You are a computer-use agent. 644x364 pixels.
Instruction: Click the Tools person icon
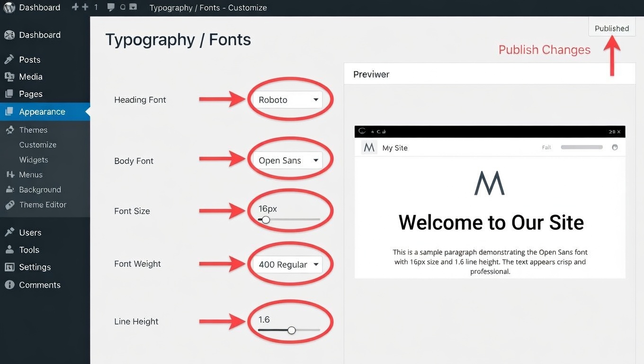pyautogui.click(x=9, y=249)
